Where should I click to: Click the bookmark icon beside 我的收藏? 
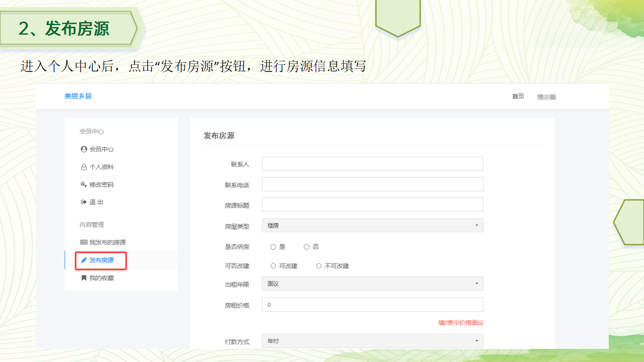point(84,278)
